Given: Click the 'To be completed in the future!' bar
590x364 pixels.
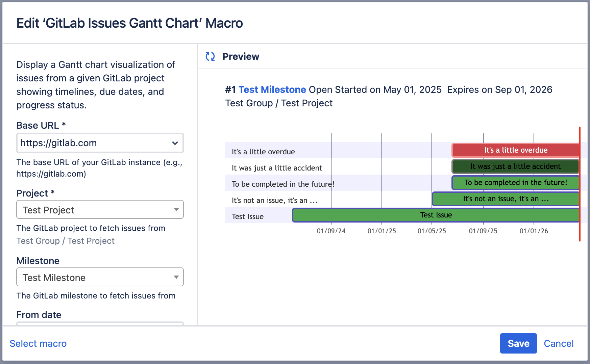Looking at the screenshot, I should point(515,183).
